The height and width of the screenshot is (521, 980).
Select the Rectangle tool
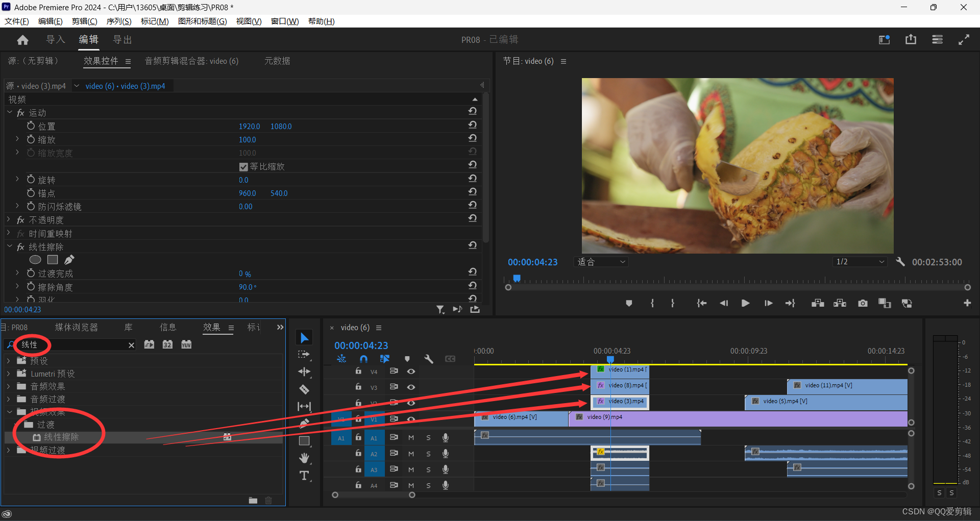point(304,441)
